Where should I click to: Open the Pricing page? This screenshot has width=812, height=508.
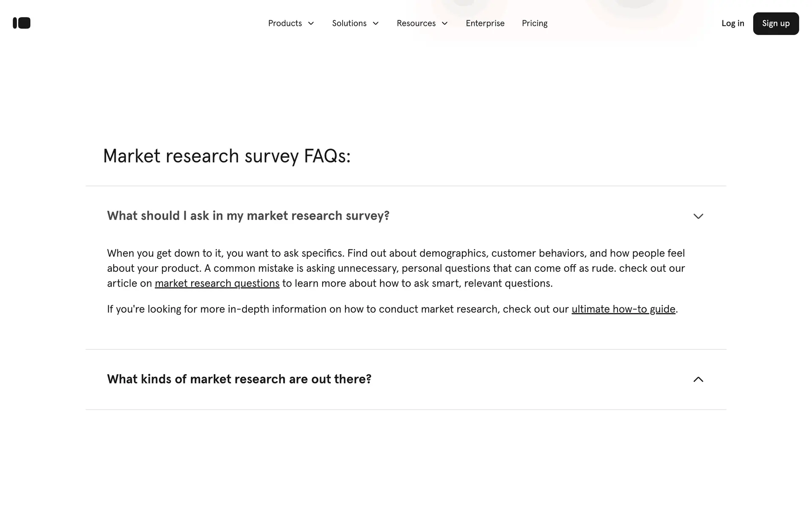535,24
